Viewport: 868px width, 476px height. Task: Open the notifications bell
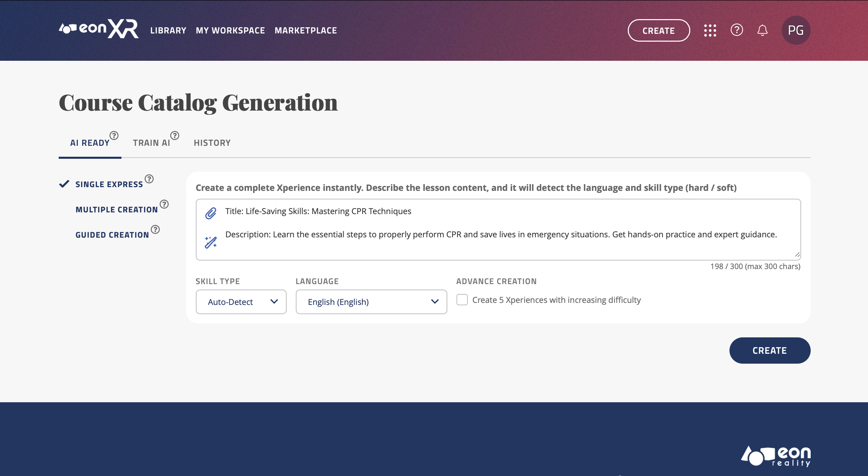[763, 30]
